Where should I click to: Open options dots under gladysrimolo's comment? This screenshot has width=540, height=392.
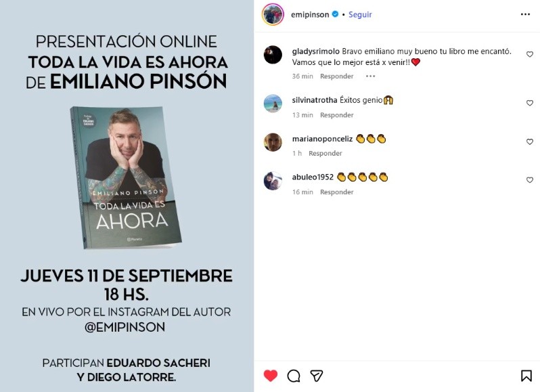[x=370, y=76]
